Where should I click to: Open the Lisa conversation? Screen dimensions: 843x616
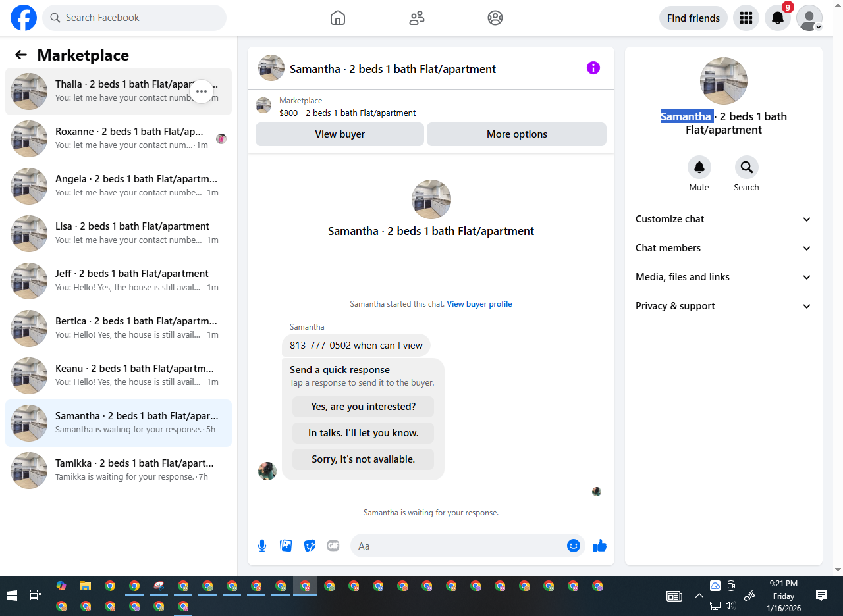coord(119,234)
